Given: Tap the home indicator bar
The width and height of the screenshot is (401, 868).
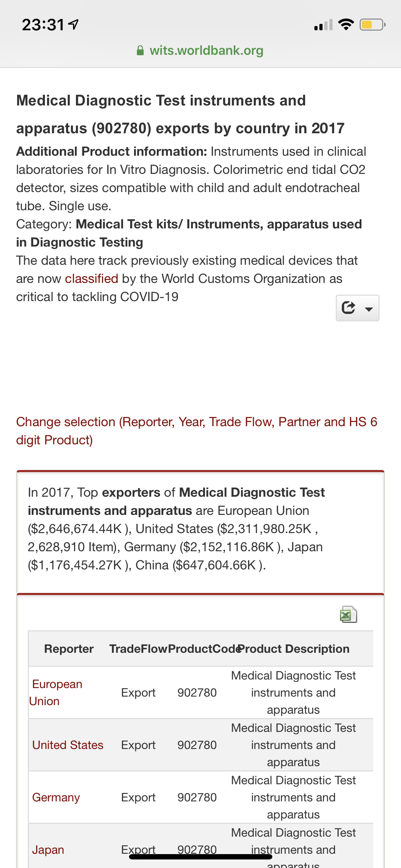Looking at the screenshot, I should (x=201, y=857).
